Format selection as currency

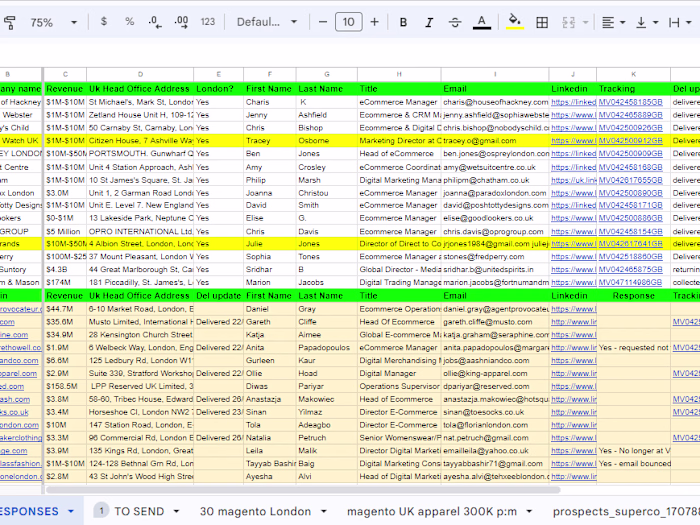104,22
